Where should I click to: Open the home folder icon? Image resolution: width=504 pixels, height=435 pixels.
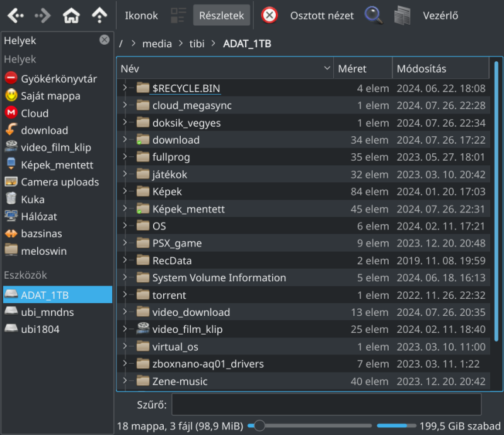pos(71,15)
